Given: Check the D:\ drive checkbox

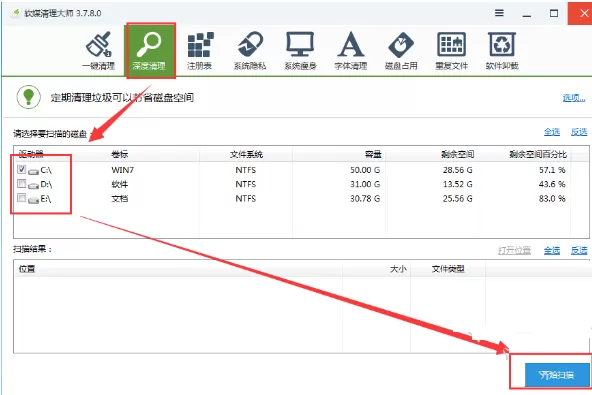Looking at the screenshot, I should click(22, 184).
